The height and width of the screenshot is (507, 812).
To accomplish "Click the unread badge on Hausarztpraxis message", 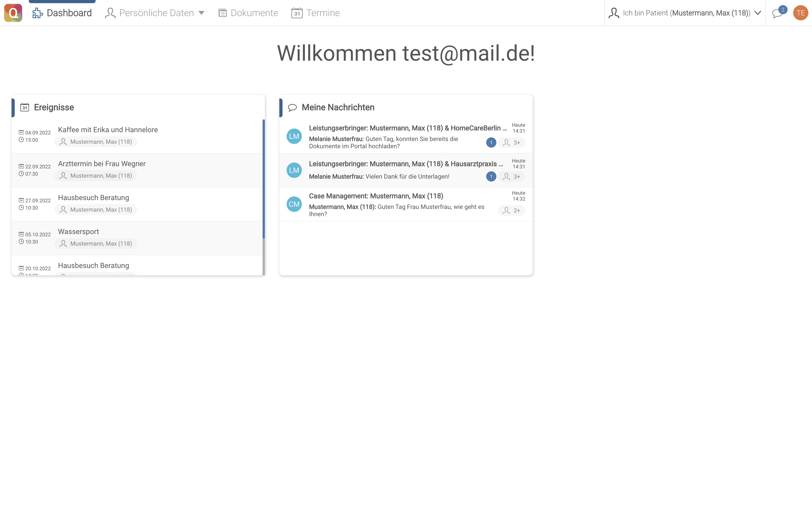I will tap(491, 177).
